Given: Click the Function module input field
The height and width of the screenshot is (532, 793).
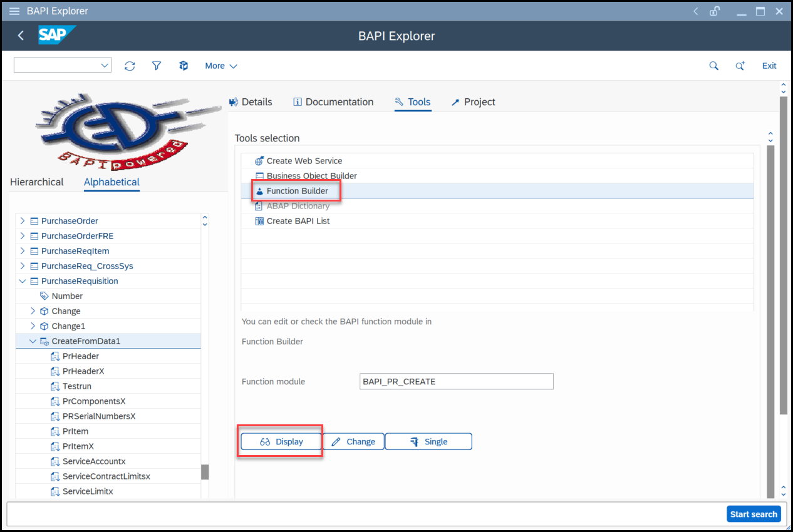Looking at the screenshot, I should pyautogui.click(x=457, y=381).
